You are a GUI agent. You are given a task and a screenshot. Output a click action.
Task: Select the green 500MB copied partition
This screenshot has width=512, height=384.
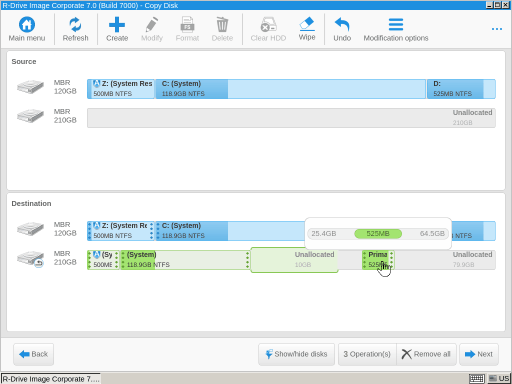point(103,260)
